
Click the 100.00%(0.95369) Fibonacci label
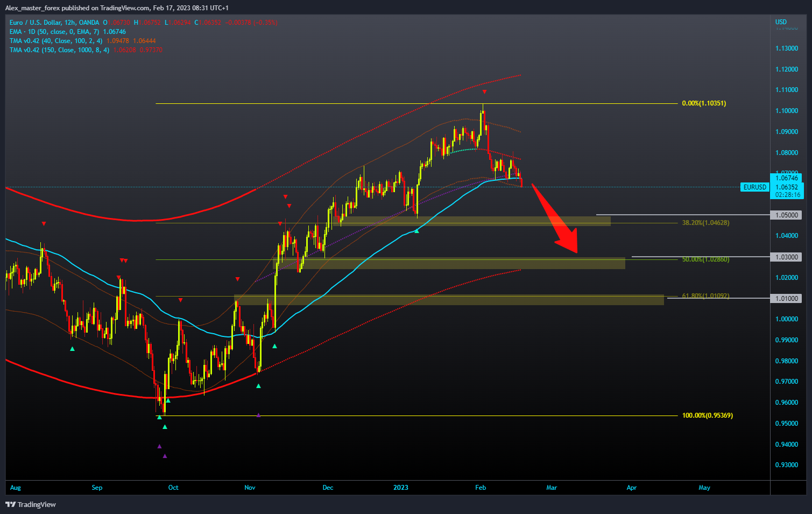(707, 416)
